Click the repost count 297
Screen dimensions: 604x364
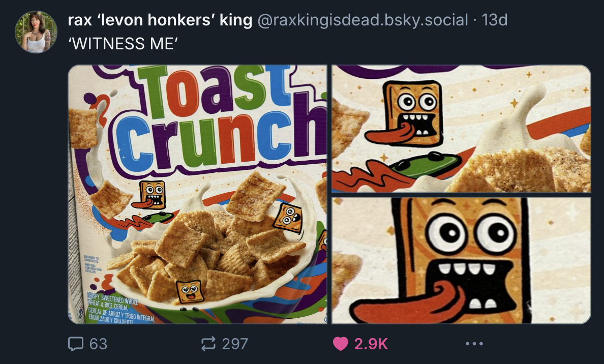[x=235, y=344]
